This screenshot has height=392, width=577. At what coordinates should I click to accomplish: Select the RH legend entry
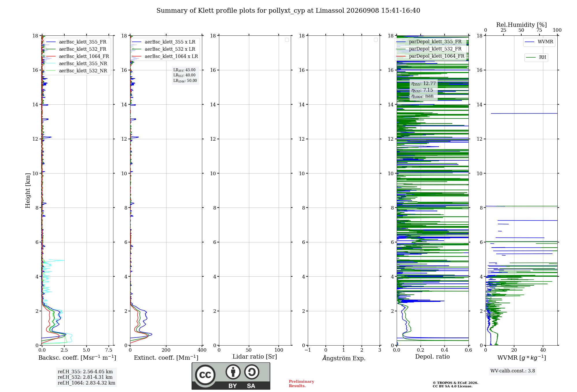(536, 58)
